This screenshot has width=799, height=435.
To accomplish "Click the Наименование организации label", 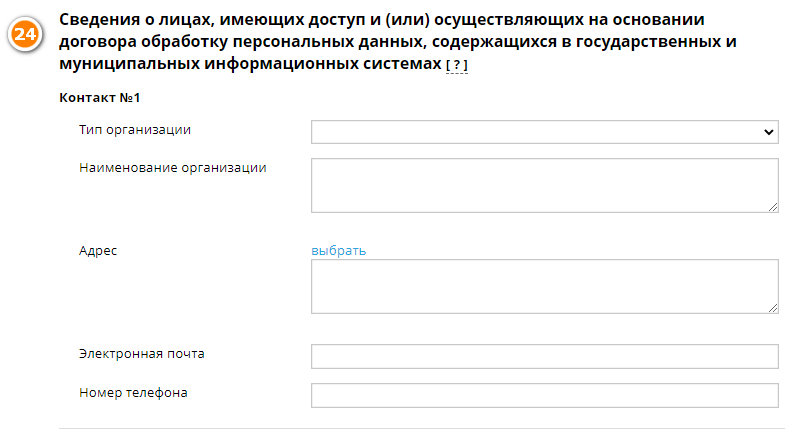I will point(173,168).
